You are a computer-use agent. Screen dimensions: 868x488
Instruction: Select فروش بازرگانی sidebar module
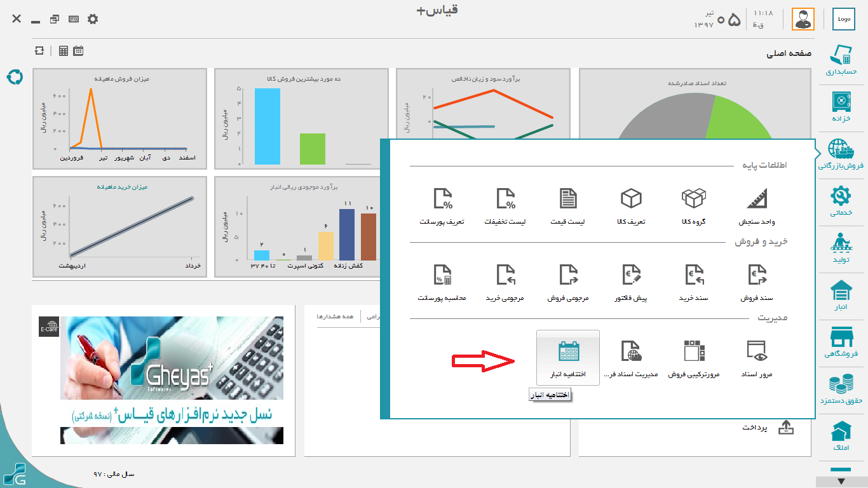tap(841, 154)
